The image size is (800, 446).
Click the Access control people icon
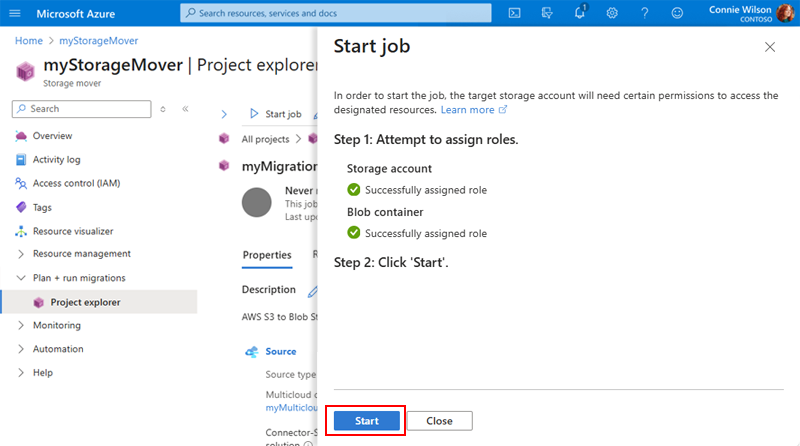point(21,183)
